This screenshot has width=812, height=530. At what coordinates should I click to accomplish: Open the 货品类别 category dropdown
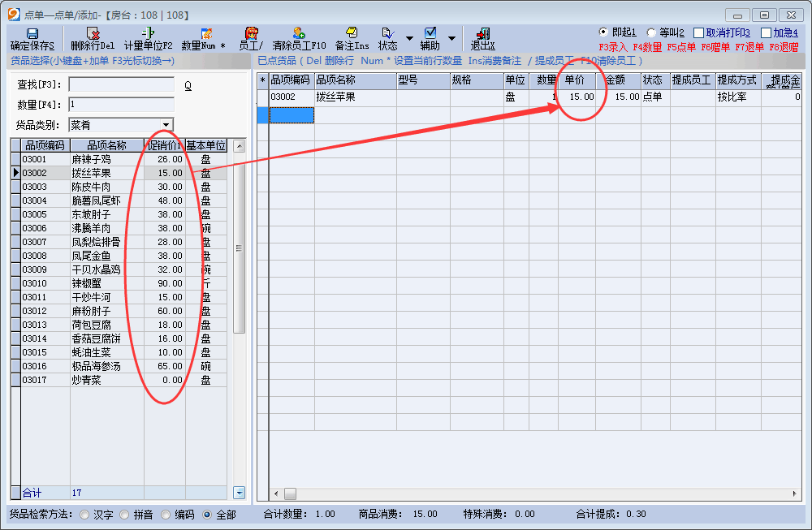pos(166,125)
